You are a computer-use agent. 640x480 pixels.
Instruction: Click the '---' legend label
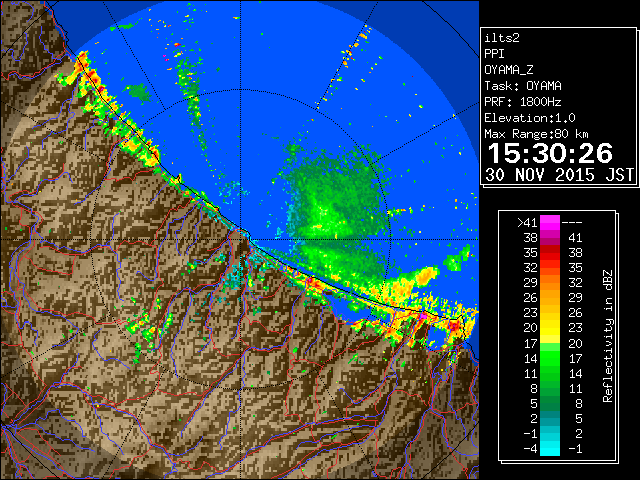click(572, 222)
